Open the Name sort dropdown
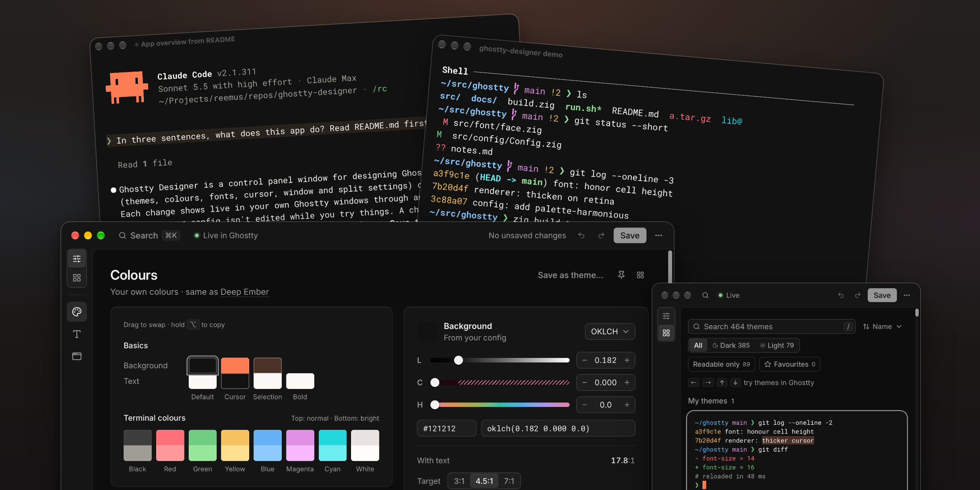Image resolution: width=980 pixels, height=490 pixels. pyautogui.click(x=882, y=327)
